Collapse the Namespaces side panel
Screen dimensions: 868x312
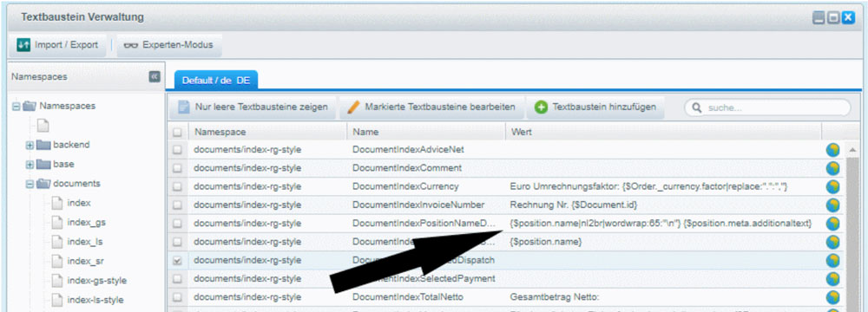155,76
